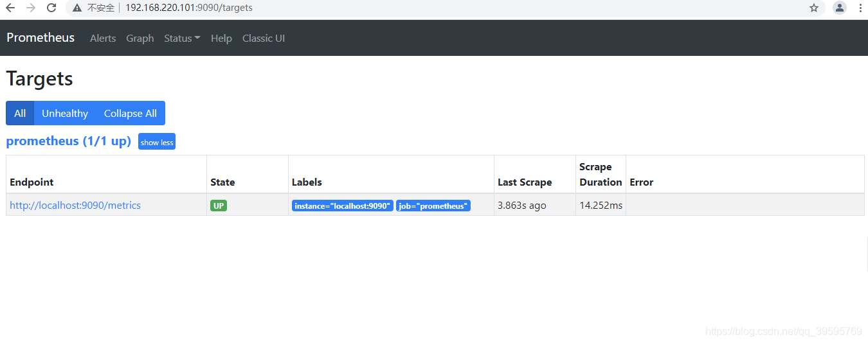Click the green UP state badge
Screen dimensions: 868x343
coord(219,206)
